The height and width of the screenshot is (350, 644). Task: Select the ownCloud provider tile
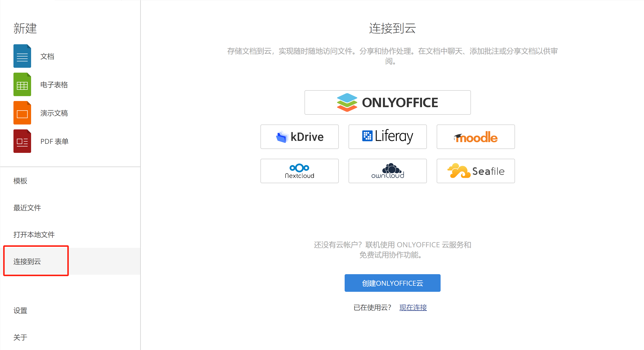387,171
